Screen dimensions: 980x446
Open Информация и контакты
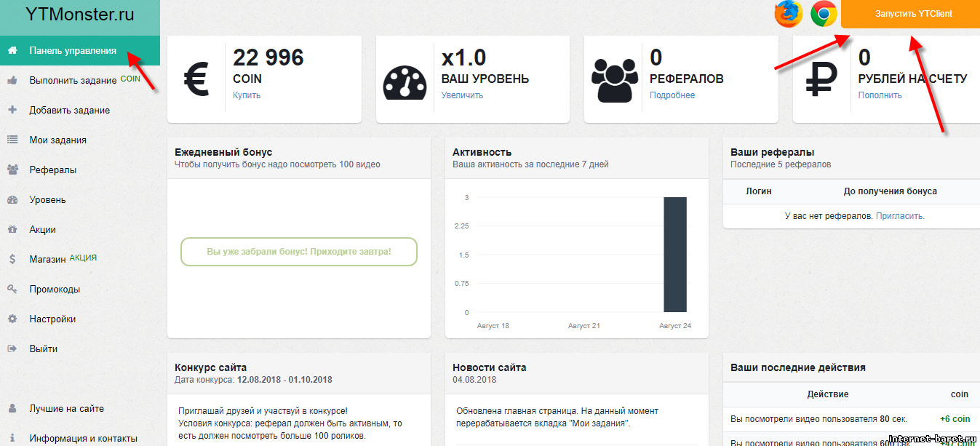[83, 438]
